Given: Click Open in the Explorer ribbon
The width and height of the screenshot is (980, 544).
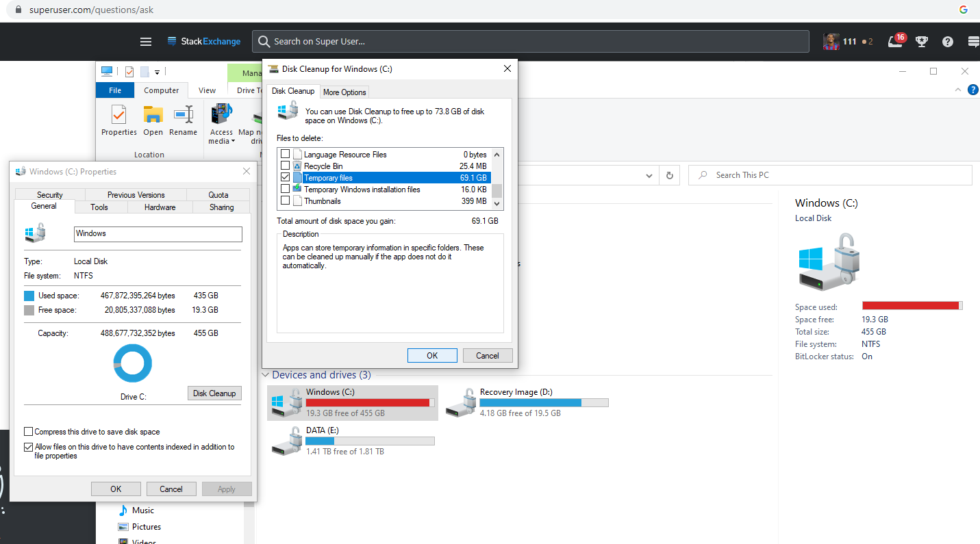Looking at the screenshot, I should pyautogui.click(x=153, y=120).
